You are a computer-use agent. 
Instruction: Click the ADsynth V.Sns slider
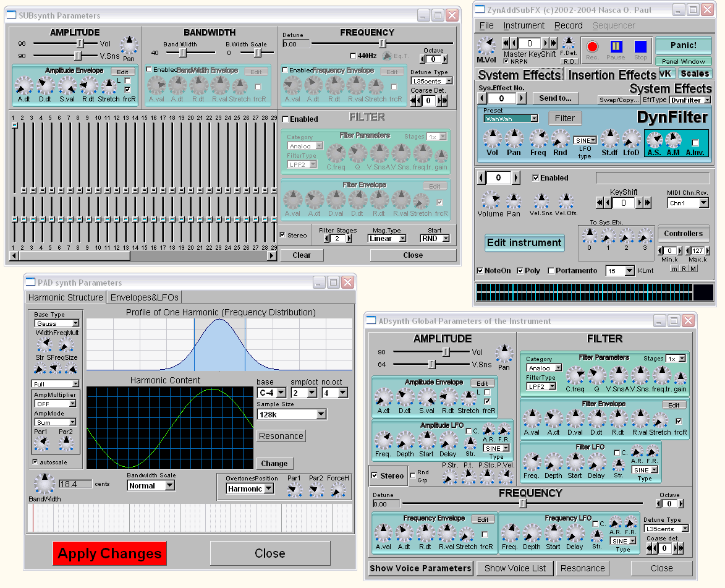(431, 365)
